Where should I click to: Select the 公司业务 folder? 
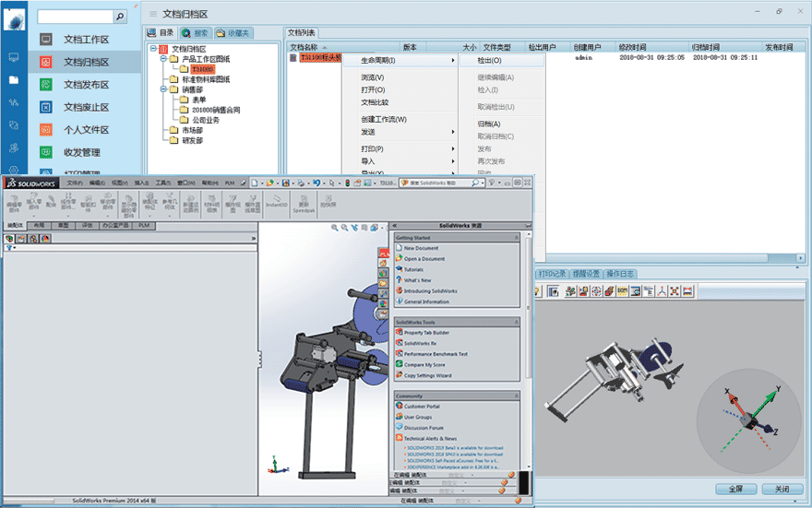click(206, 120)
